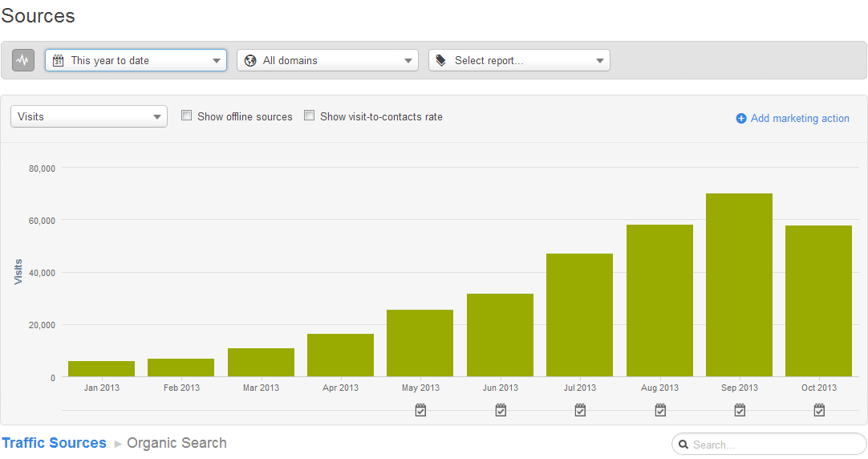Open the Oct 2013 marketing event icon
The height and width of the screenshot is (459, 868).
point(819,410)
